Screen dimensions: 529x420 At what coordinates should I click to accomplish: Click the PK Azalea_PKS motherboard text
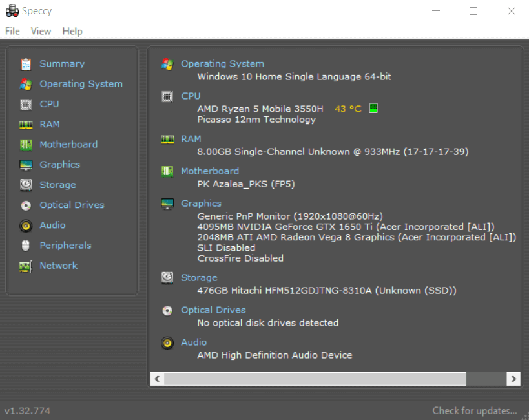pos(246,184)
